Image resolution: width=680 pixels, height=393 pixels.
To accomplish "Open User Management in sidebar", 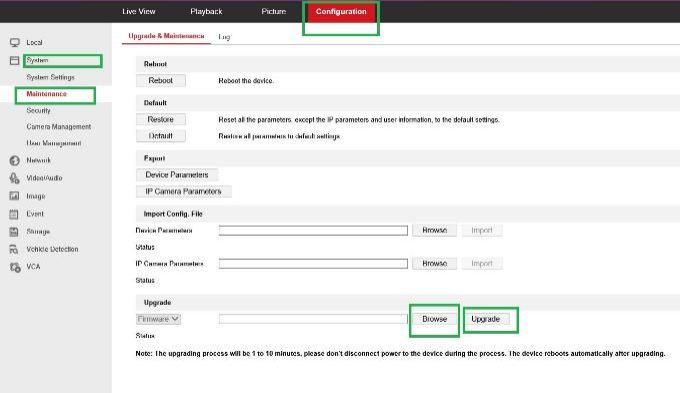I will pyautogui.click(x=54, y=143).
